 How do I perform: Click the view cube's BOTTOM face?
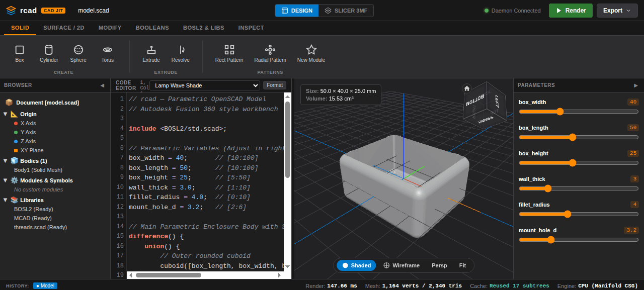point(474,100)
